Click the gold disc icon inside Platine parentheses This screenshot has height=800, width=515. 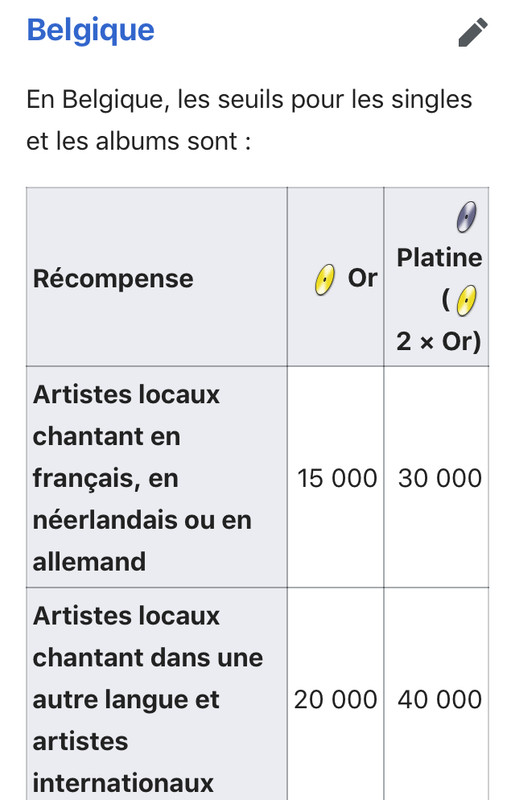[x=466, y=301]
